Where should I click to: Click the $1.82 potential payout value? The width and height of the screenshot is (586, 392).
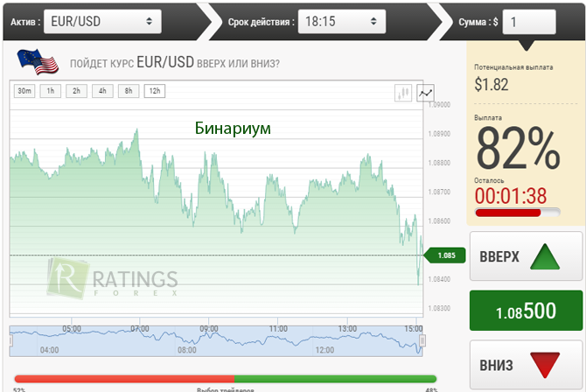point(492,85)
